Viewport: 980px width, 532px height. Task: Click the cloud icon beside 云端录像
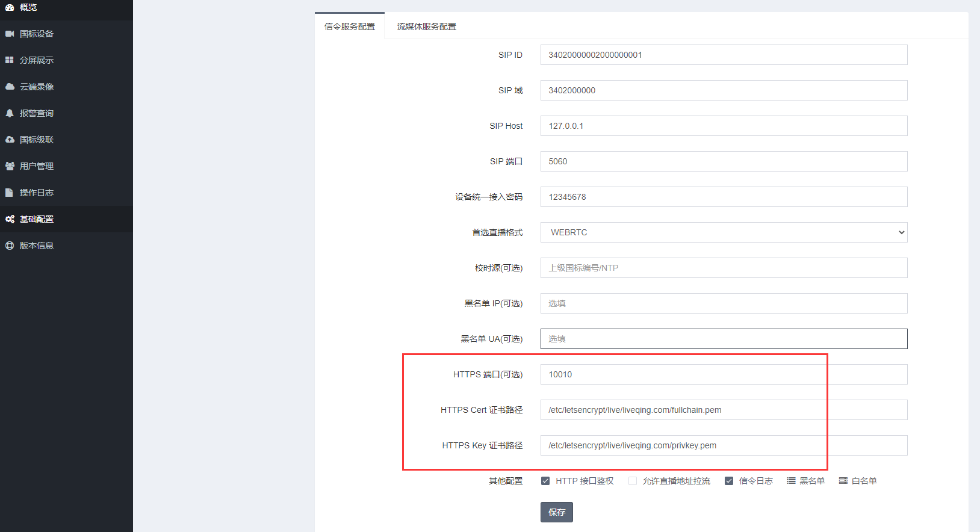coord(10,87)
